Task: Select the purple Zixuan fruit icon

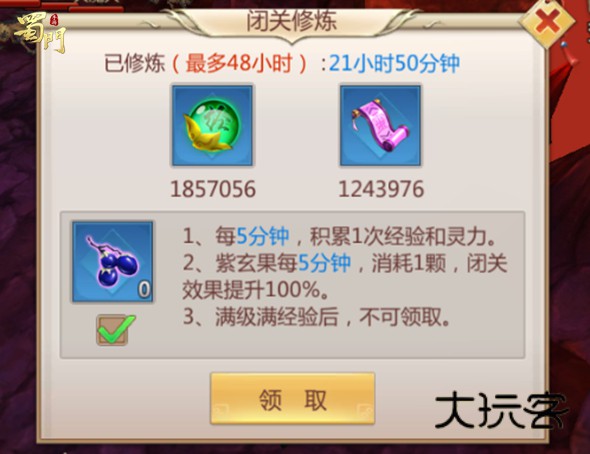Action: tap(113, 262)
